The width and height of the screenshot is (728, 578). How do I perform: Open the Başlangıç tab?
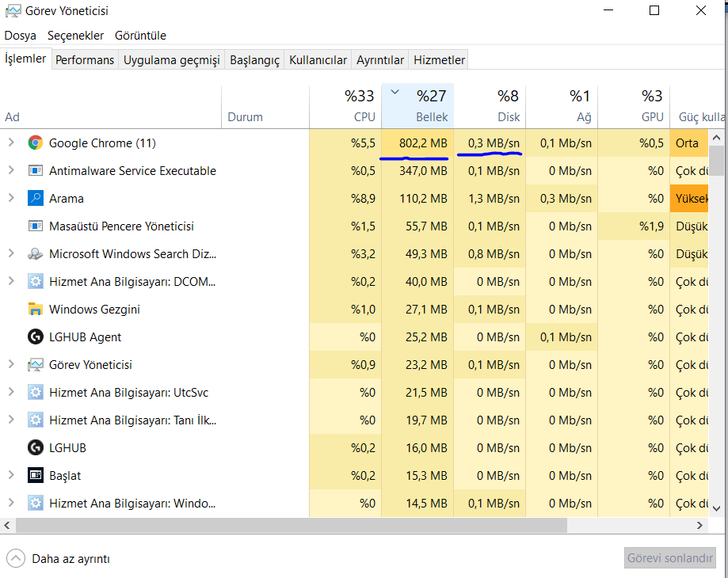click(254, 60)
